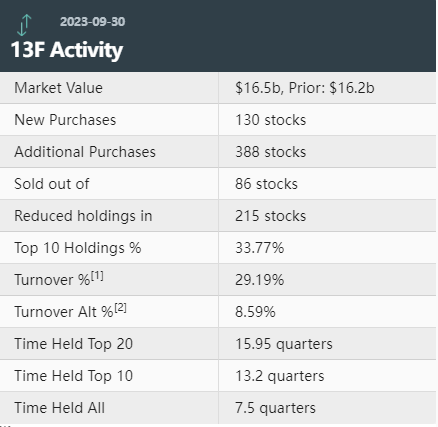Screen dimensions: 438x427
Task: Click the up-down arrows activity icon
Action: click(x=24, y=25)
